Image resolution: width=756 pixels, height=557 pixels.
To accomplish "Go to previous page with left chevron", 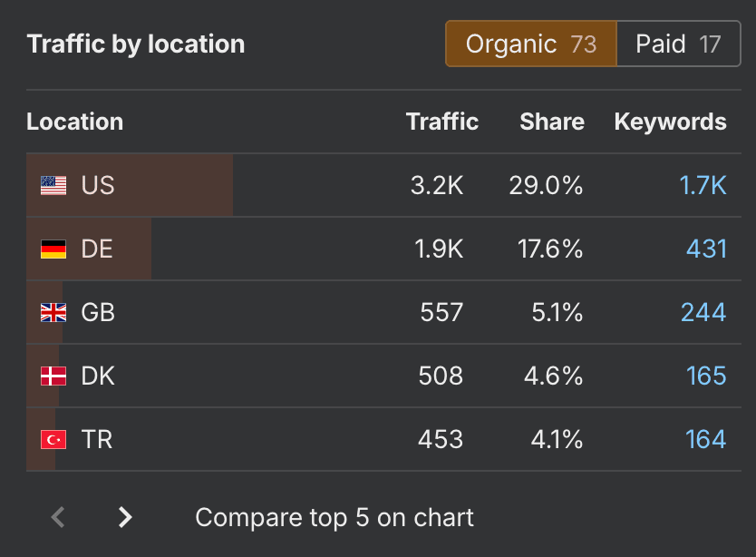I will [x=58, y=517].
